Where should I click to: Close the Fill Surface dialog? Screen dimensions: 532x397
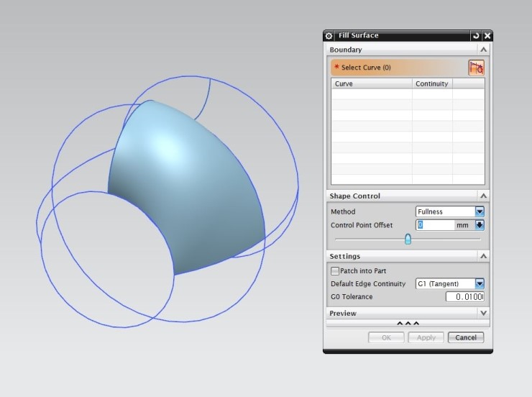click(x=487, y=36)
